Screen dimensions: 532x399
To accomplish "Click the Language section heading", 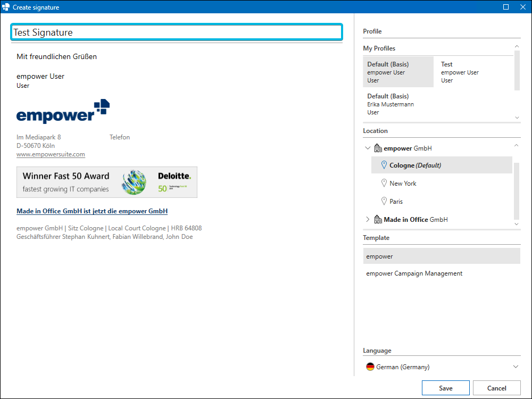I will (377, 351).
